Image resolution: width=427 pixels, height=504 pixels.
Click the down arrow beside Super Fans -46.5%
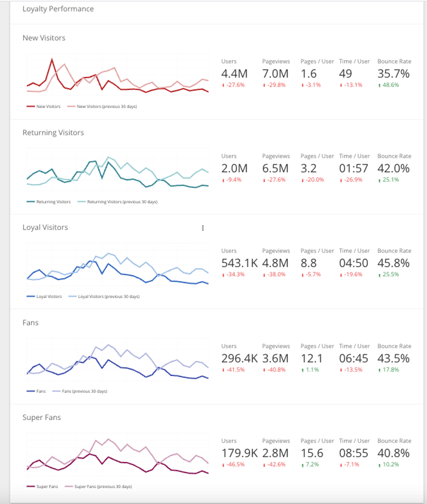[x=223, y=465]
